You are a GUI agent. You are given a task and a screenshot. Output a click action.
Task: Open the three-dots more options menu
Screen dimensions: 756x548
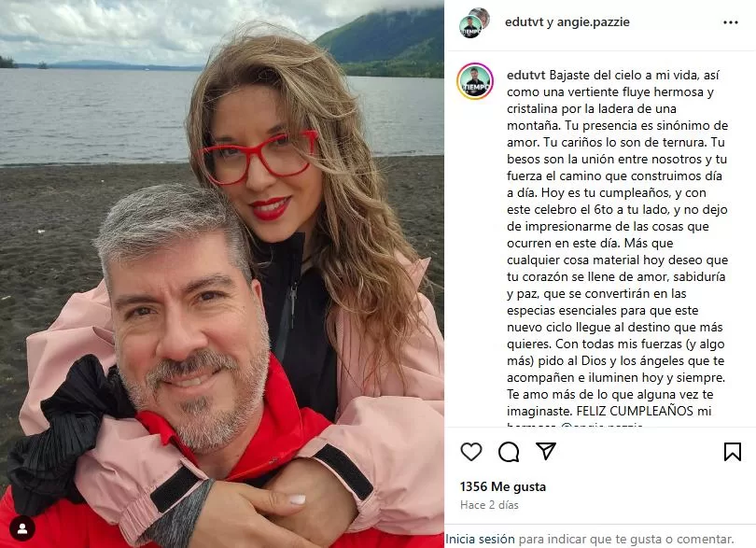(731, 22)
